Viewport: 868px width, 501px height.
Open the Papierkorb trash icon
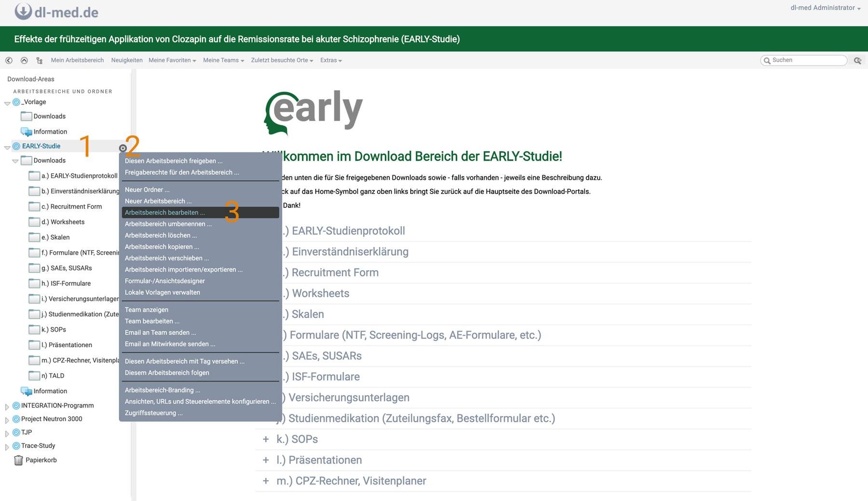point(18,460)
